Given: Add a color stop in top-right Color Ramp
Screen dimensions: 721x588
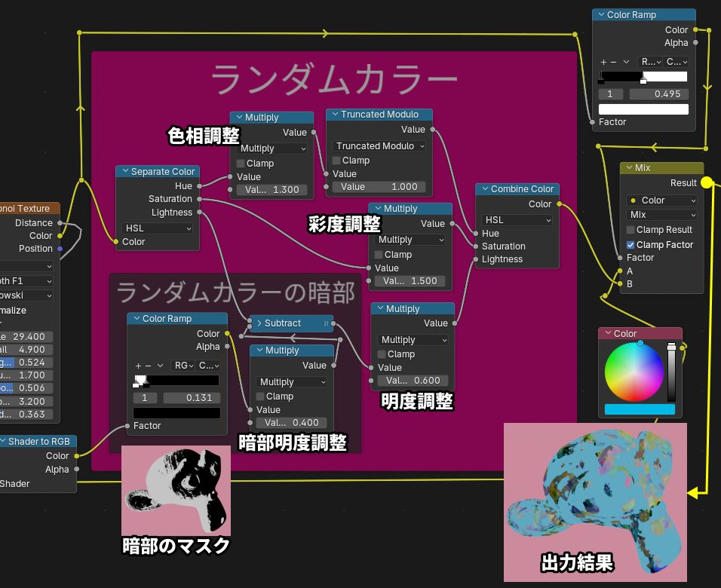Looking at the screenshot, I should tap(603, 61).
